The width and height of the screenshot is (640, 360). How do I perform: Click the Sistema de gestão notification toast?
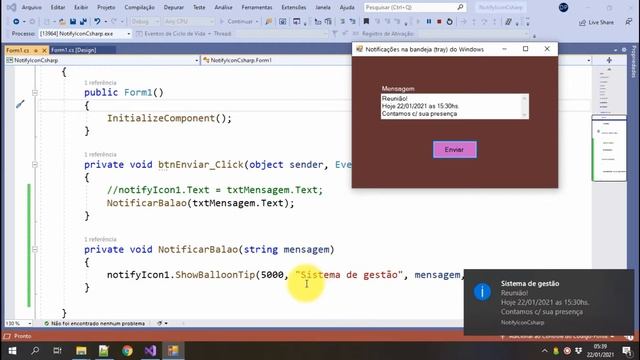(549, 302)
